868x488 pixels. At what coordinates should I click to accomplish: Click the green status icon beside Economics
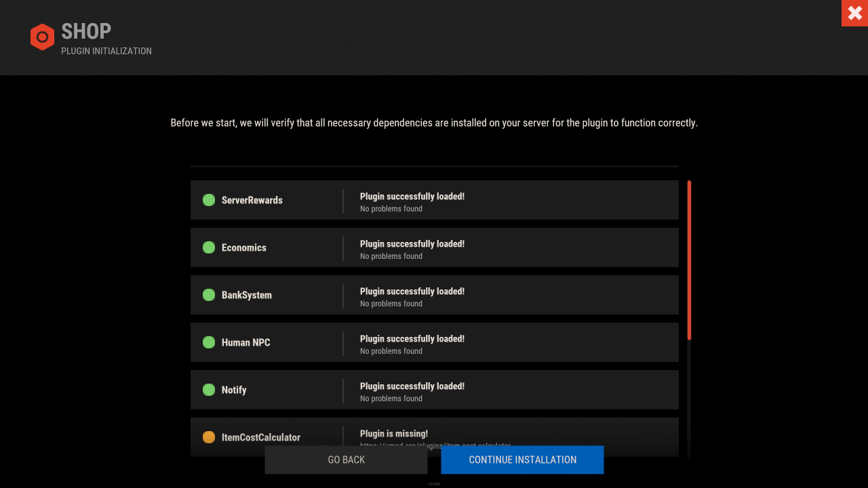click(x=208, y=247)
